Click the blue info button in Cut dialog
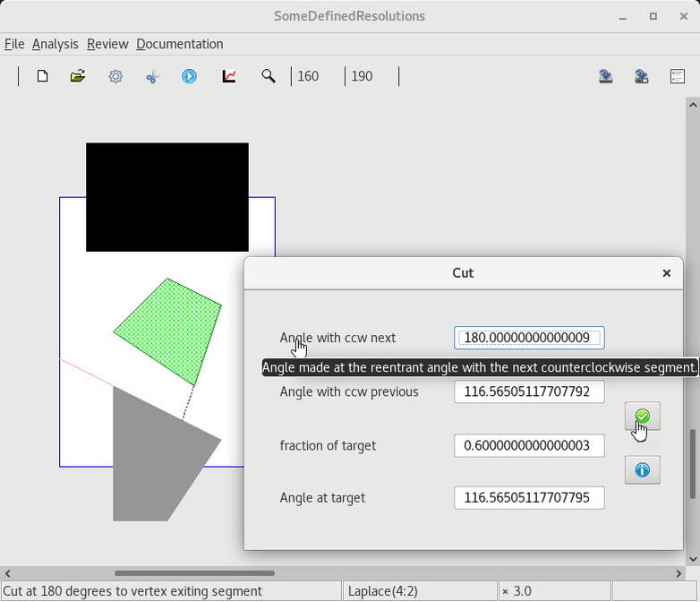This screenshot has height=602, width=700. point(642,470)
